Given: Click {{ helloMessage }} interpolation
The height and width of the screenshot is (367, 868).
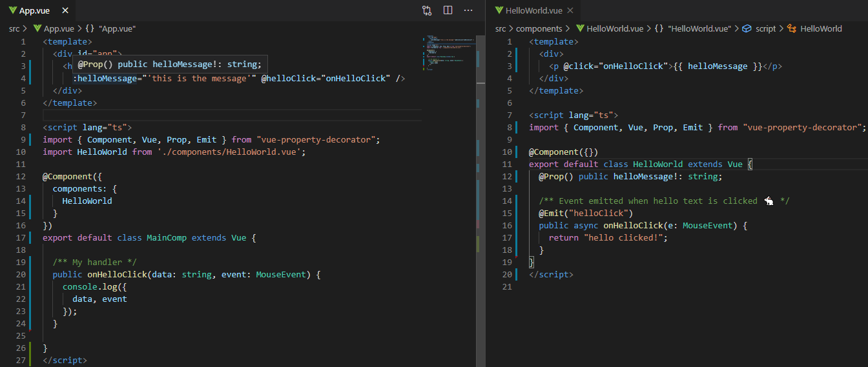Looking at the screenshot, I should point(718,66).
